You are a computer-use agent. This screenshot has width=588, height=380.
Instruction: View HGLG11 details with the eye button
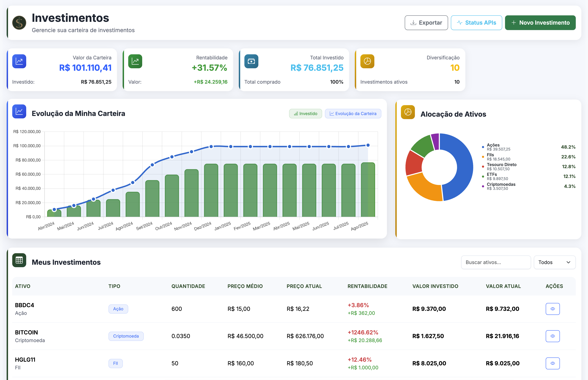[553, 363]
